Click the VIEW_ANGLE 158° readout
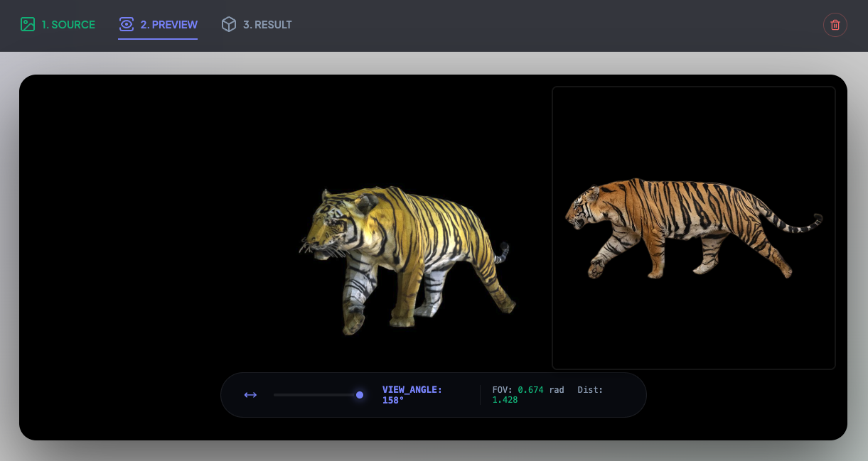868x461 pixels. pyautogui.click(x=412, y=395)
